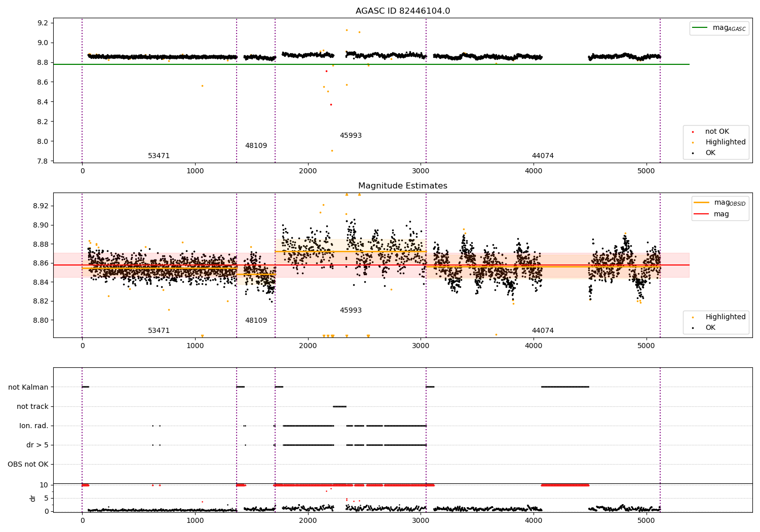Click the OBSID label 48109 in the top plot
The height and width of the screenshot is (532, 760).
click(x=256, y=146)
